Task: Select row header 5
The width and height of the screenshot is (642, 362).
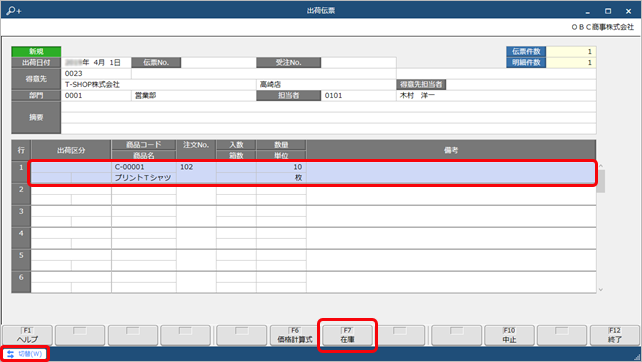Action: [x=21, y=260]
